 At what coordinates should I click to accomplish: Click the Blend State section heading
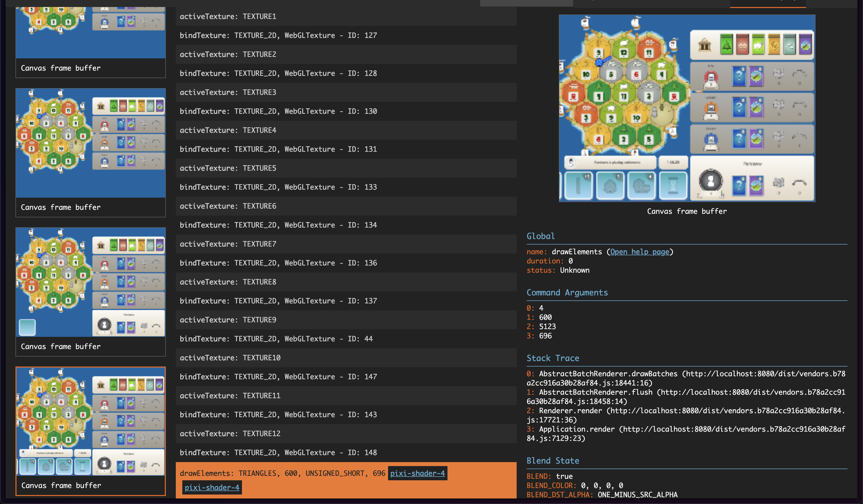pyautogui.click(x=553, y=461)
